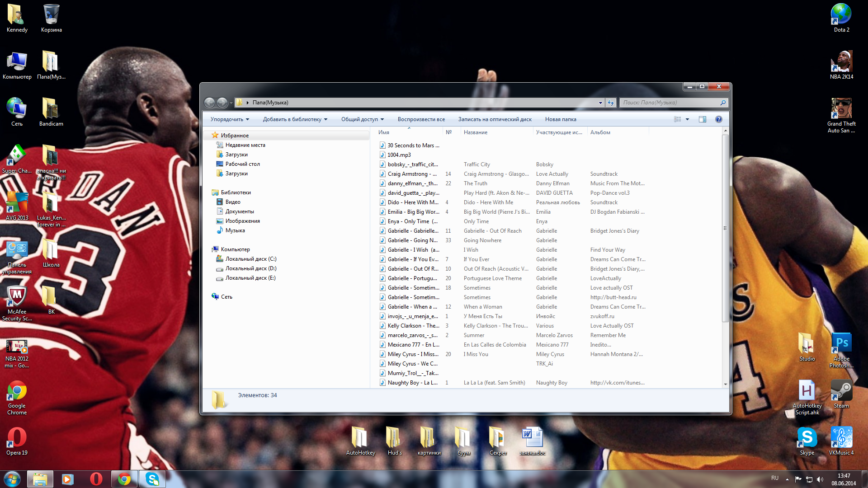Click the search field for Папа(Музыка)

[x=670, y=103]
